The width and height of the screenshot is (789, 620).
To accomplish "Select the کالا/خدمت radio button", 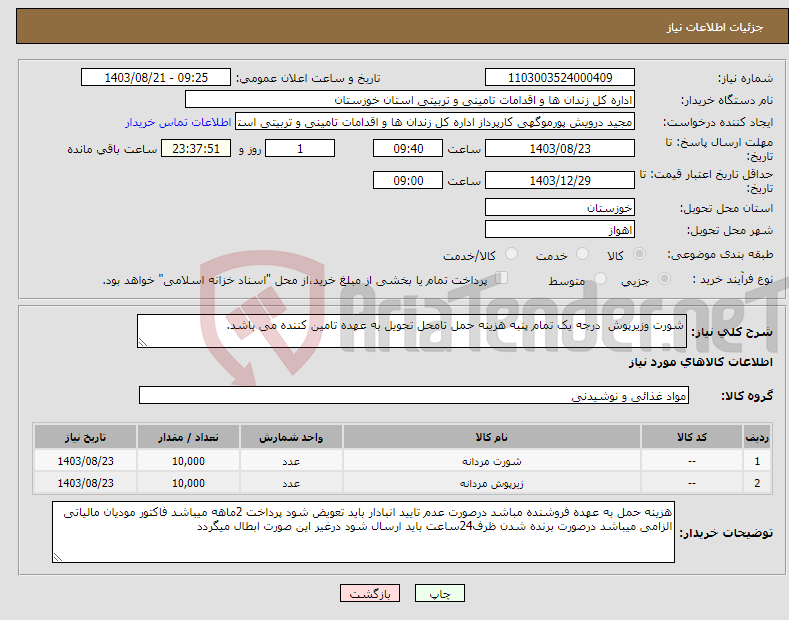I will tap(511, 254).
